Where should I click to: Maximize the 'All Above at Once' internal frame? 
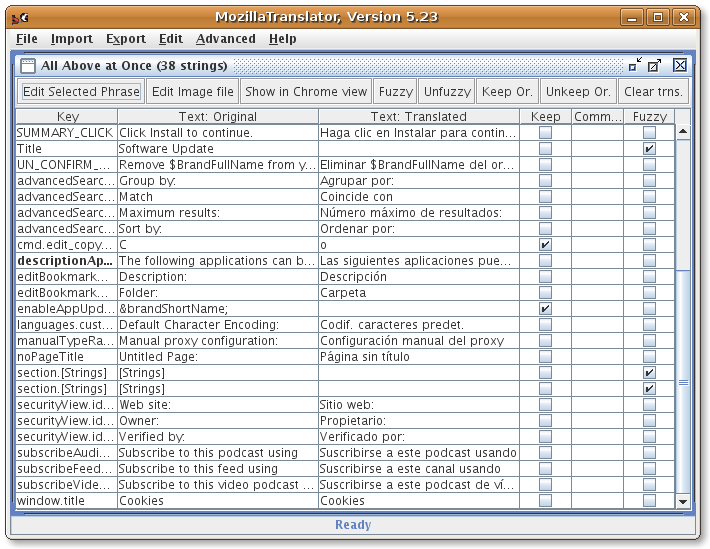[x=654, y=66]
